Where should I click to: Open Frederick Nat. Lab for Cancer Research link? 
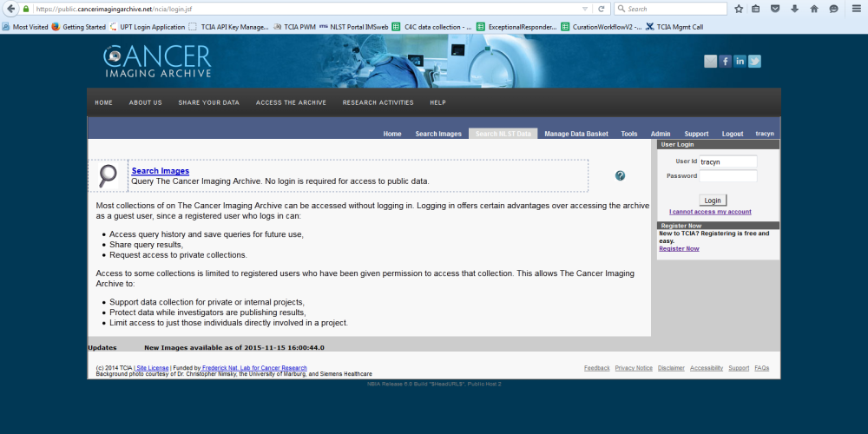pyautogui.click(x=254, y=368)
